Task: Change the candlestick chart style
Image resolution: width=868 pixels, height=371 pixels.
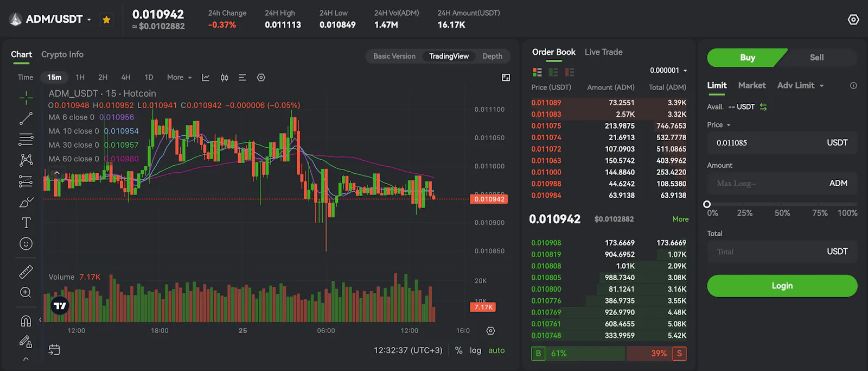Action: pos(224,78)
